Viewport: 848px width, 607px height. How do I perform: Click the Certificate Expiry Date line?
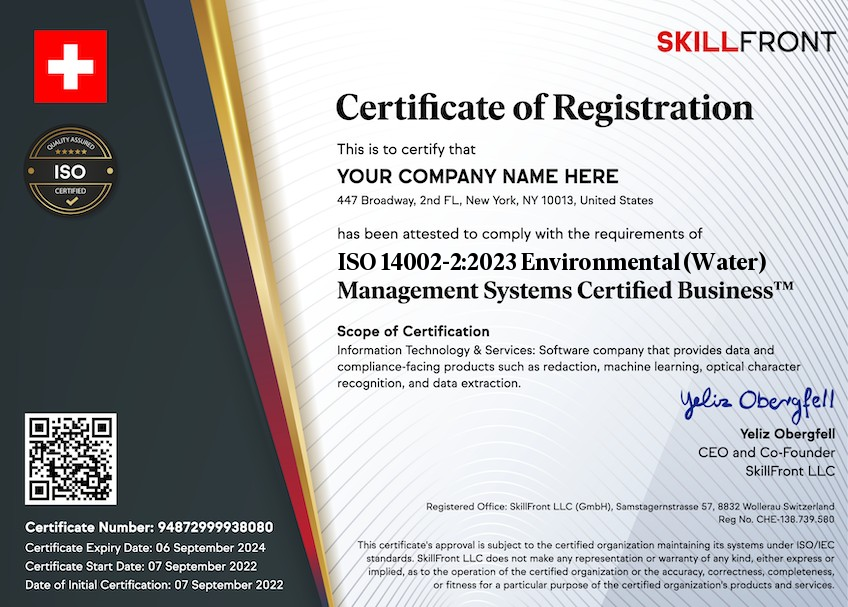(x=145, y=547)
